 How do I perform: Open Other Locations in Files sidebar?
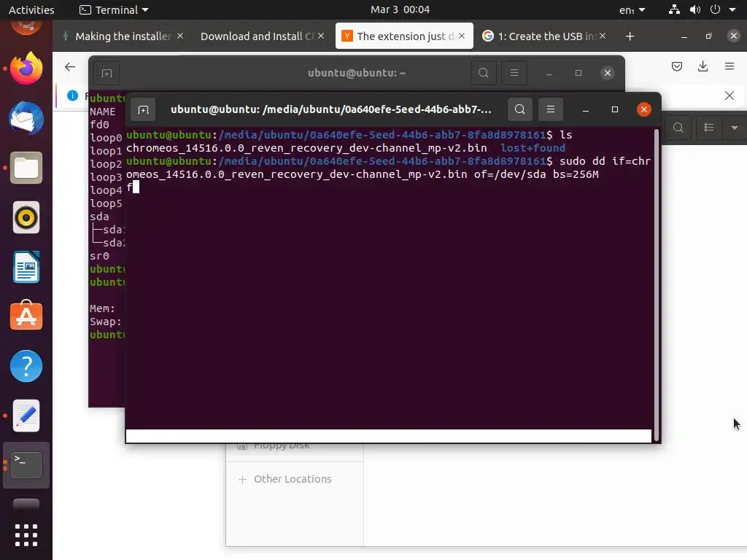pos(293,479)
